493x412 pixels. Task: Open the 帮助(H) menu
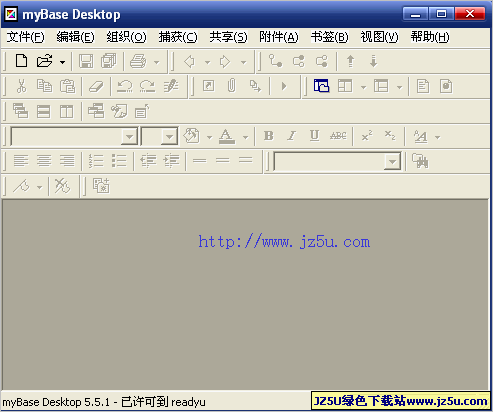point(430,37)
